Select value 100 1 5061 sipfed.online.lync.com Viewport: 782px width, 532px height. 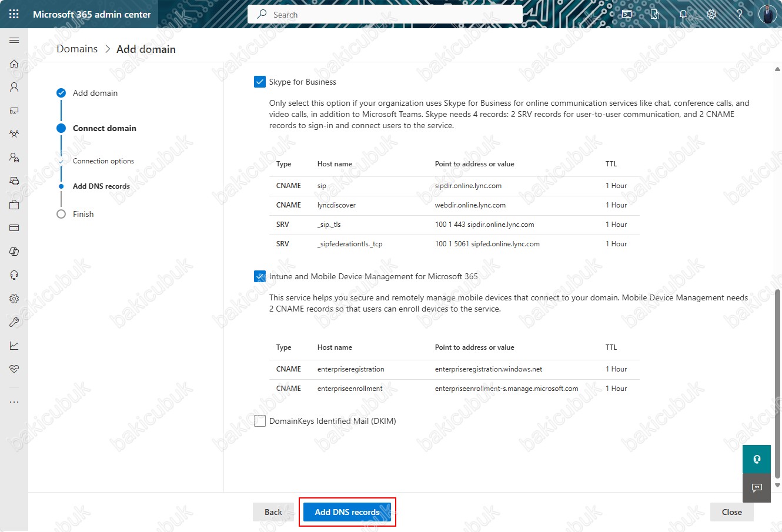pos(487,244)
